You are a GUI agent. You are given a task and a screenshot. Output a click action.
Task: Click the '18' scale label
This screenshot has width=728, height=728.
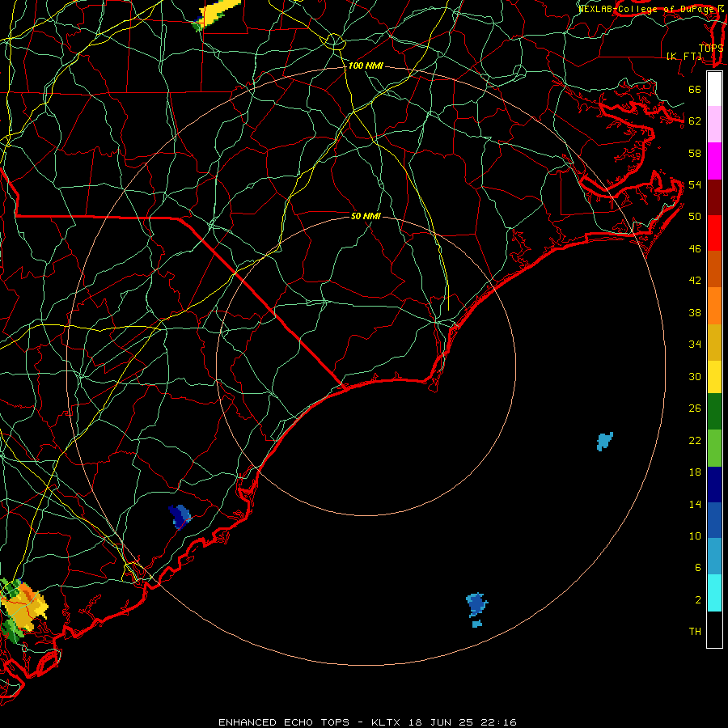pos(695,472)
